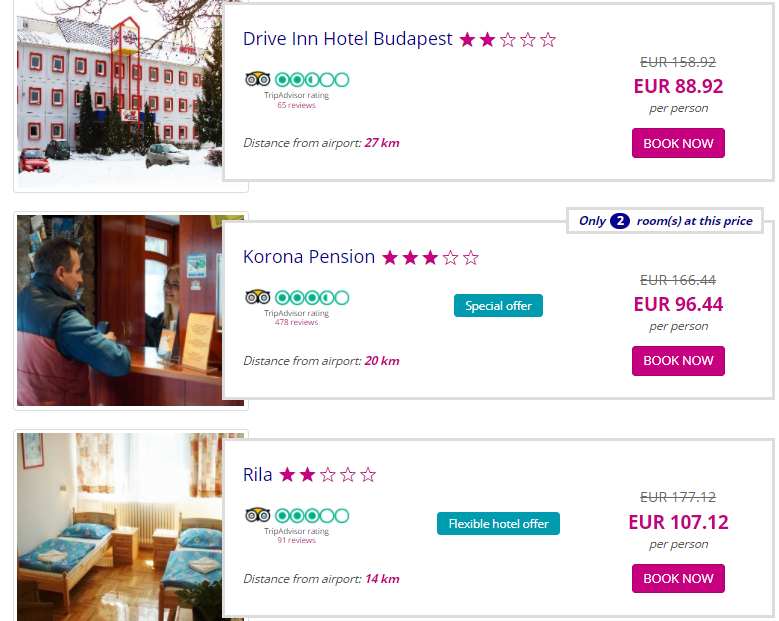Hit Book Now for Rila hotel

click(x=678, y=578)
